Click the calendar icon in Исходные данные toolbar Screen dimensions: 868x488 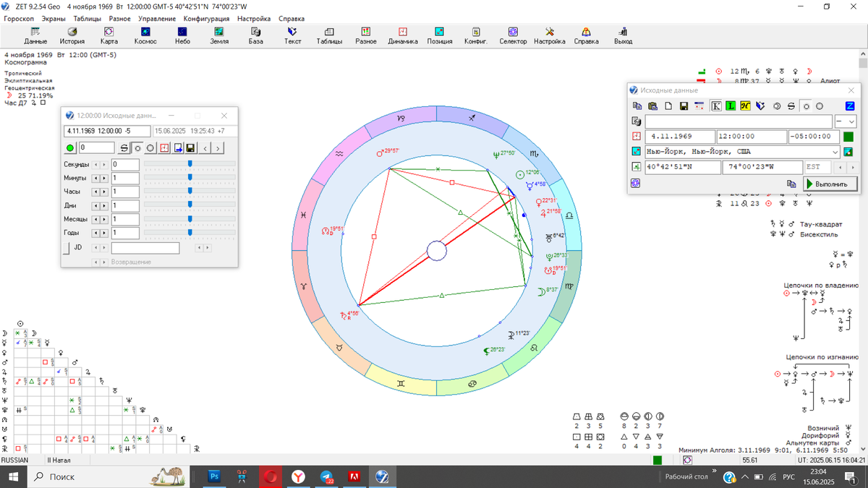click(x=699, y=106)
